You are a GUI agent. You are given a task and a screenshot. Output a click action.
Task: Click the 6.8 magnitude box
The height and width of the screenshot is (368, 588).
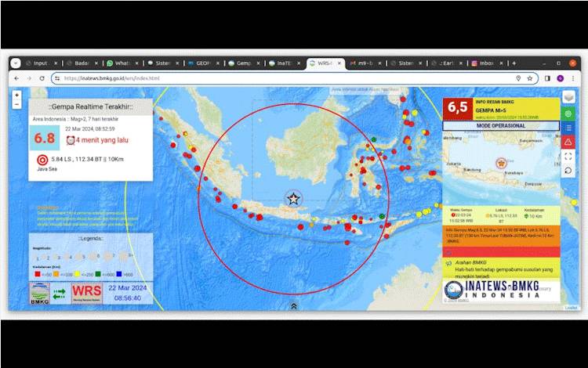[45, 138]
